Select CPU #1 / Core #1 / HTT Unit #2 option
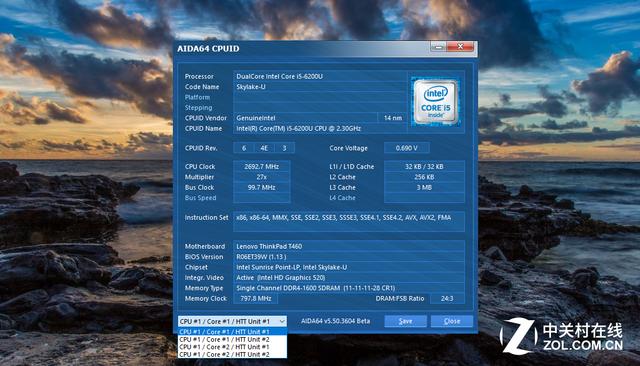This screenshot has height=366, width=640. click(232, 339)
